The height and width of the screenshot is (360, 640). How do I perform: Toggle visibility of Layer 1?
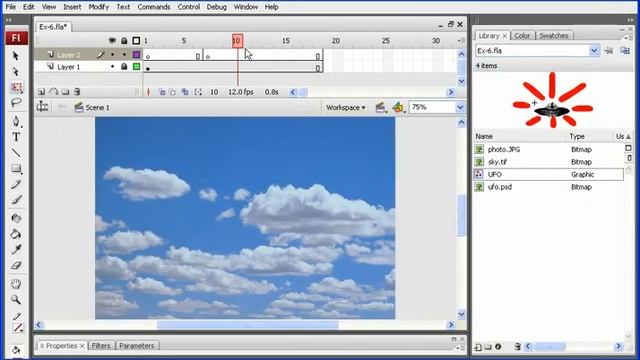click(x=113, y=67)
